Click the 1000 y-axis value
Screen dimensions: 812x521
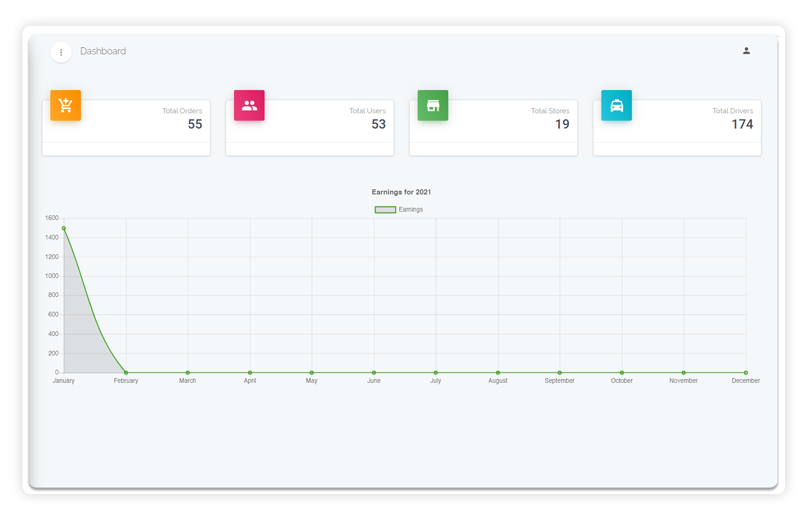point(52,276)
